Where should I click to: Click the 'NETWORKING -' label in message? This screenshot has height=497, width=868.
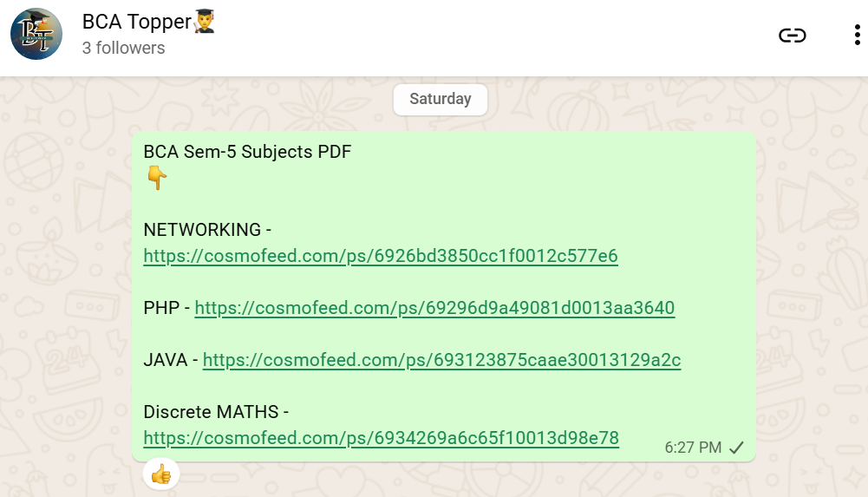207,230
